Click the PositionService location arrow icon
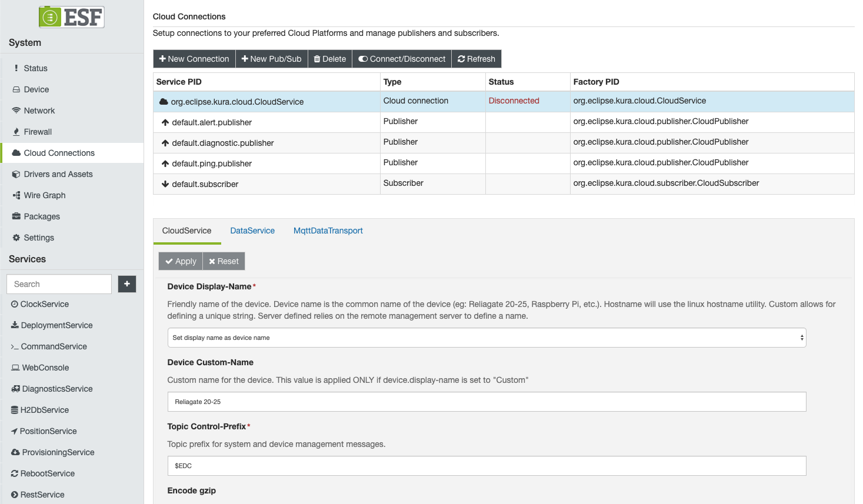863x504 pixels. tap(15, 431)
